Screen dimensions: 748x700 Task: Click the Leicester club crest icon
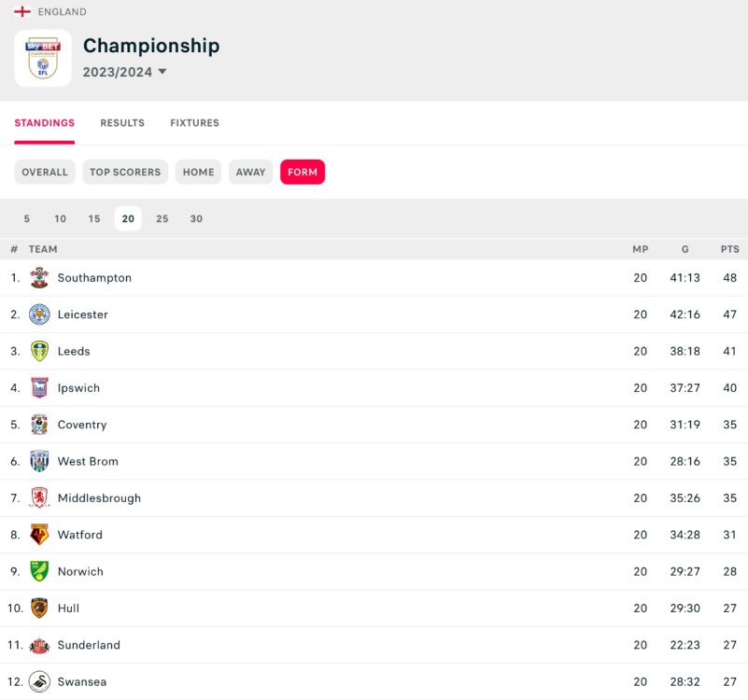[39, 315]
